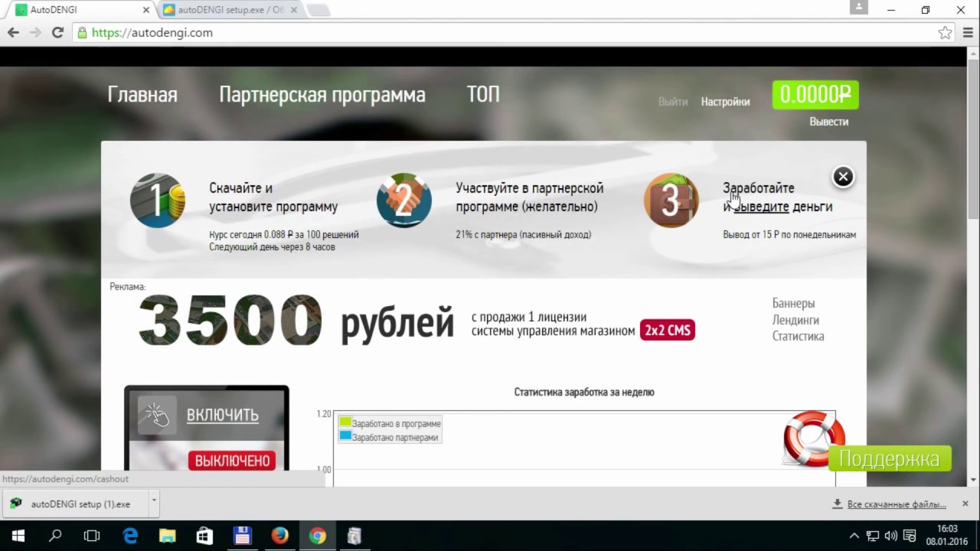Screen dimensions: 980x551
Task: Click the lifebuoy support icon
Action: coord(812,439)
